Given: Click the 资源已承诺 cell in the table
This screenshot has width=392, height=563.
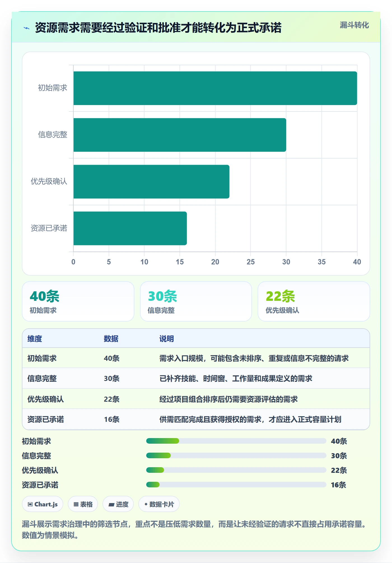Looking at the screenshot, I should (46, 419).
